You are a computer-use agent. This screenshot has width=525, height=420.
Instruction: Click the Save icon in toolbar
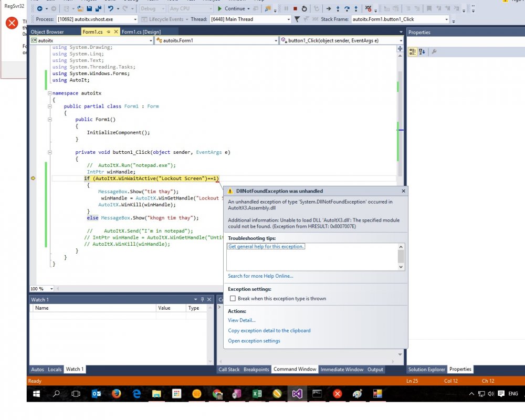click(89, 9)
